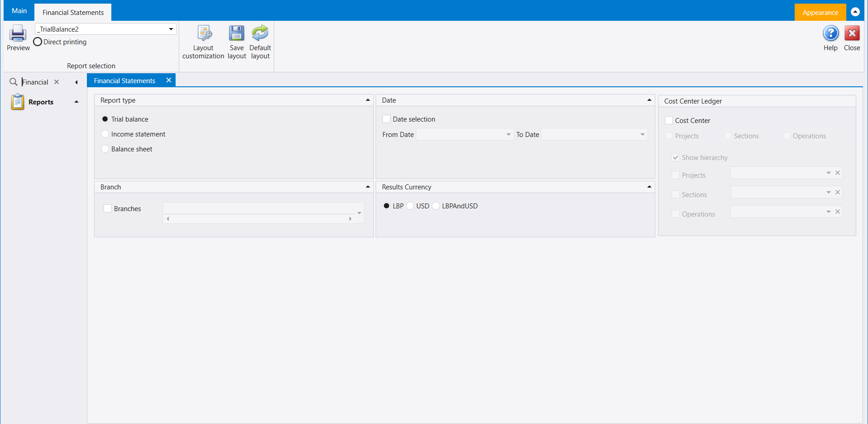
Task: Check the Date selection box
Action: coord(386,119)
